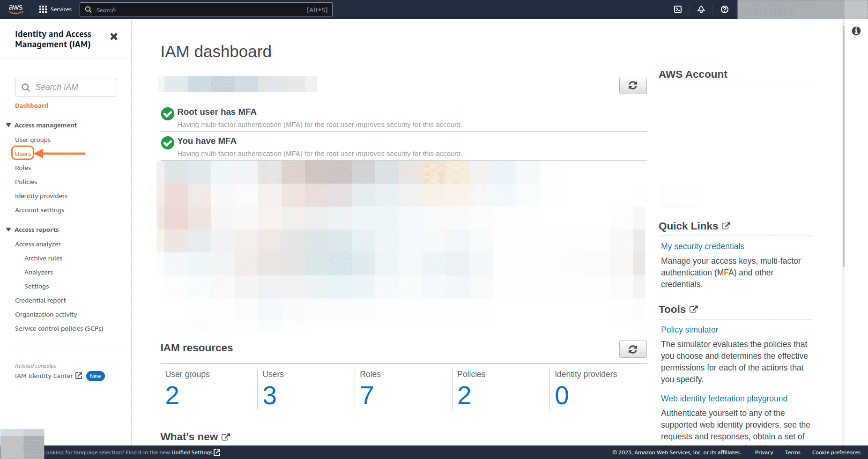Open Identity providers in the sidebar
The height and width of the screenshot is (459, 868).
41,196
